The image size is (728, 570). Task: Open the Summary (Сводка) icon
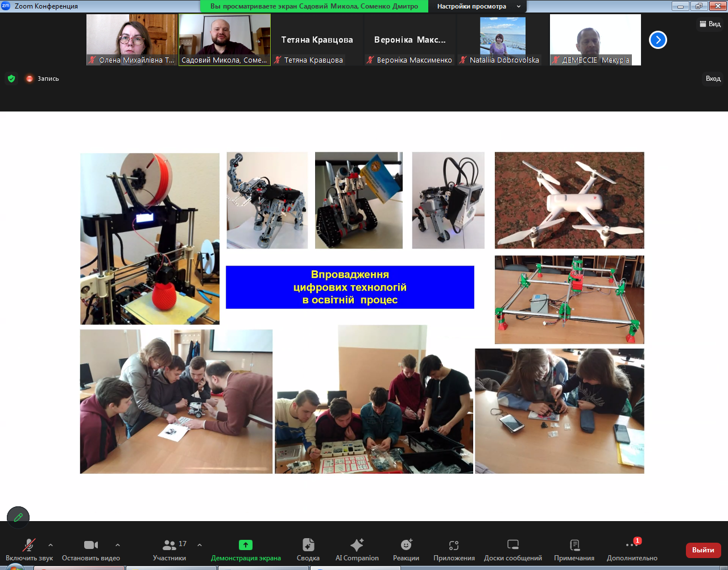[308, 545]
